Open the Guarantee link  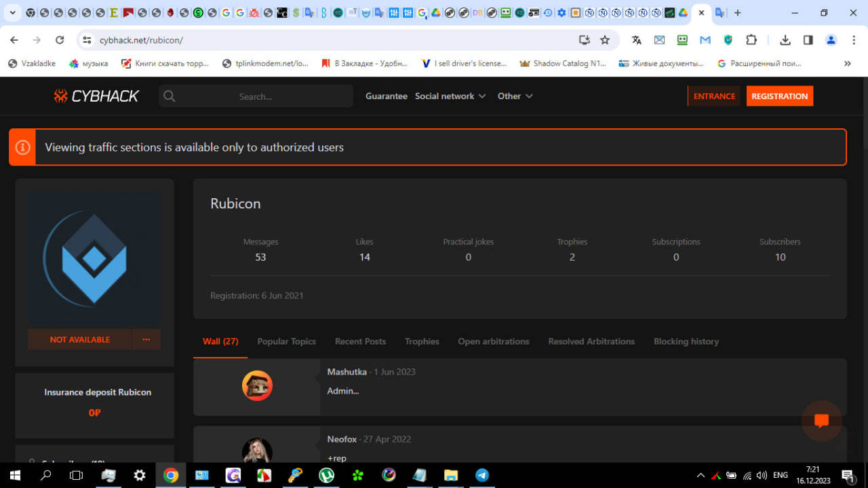pos(387,96)
